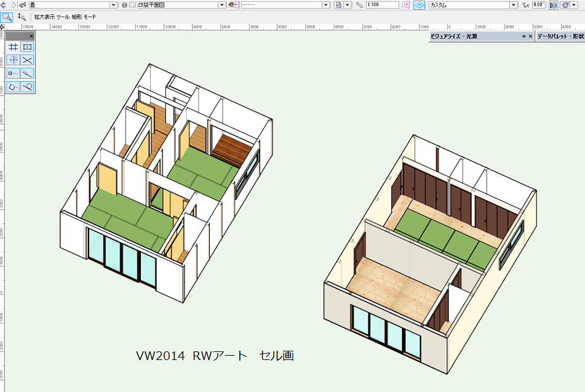Go back to previous view arrow
This screenshot has width=585, height=392.
click(x=4, y=5)
